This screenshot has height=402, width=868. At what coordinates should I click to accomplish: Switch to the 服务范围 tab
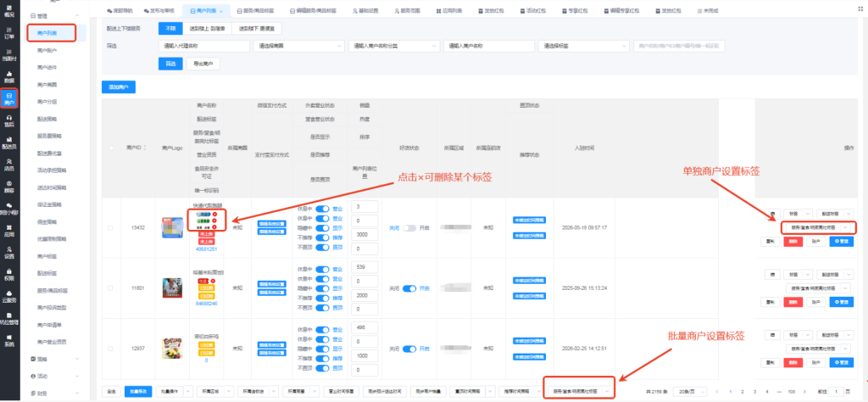pyautogui.click(x=407, y=10)
